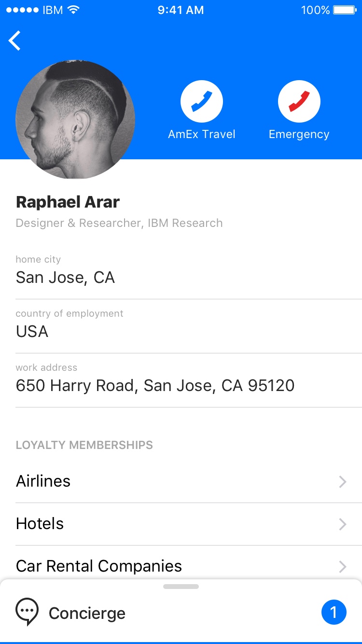Tap the Emergency label
This screenshot has width=362, height=644.
[299, 134]
